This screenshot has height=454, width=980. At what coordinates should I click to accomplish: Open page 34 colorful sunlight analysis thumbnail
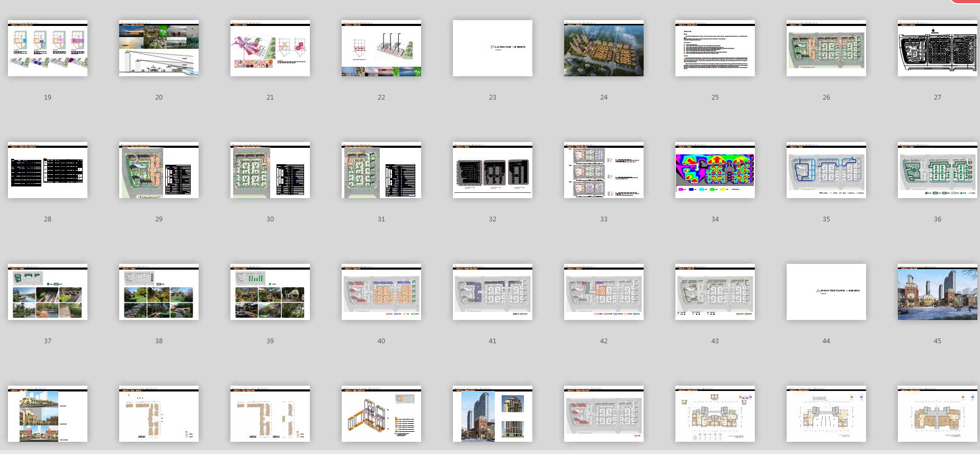(715, 170)
